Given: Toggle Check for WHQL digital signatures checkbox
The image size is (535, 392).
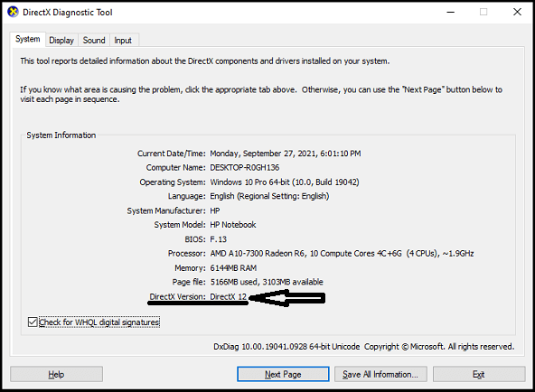Looking at the screenshot, I should [33, 322].
